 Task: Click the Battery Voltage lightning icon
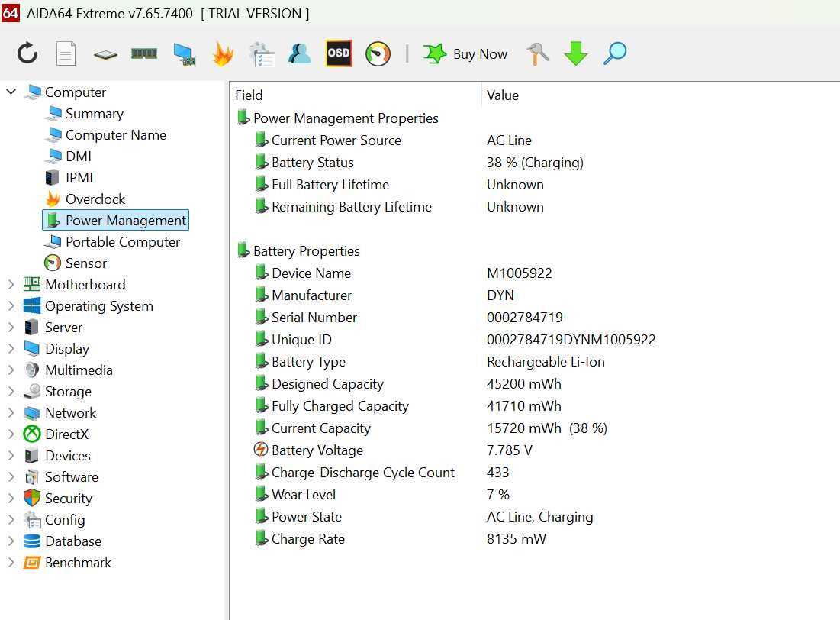click(x=261, y=450)
